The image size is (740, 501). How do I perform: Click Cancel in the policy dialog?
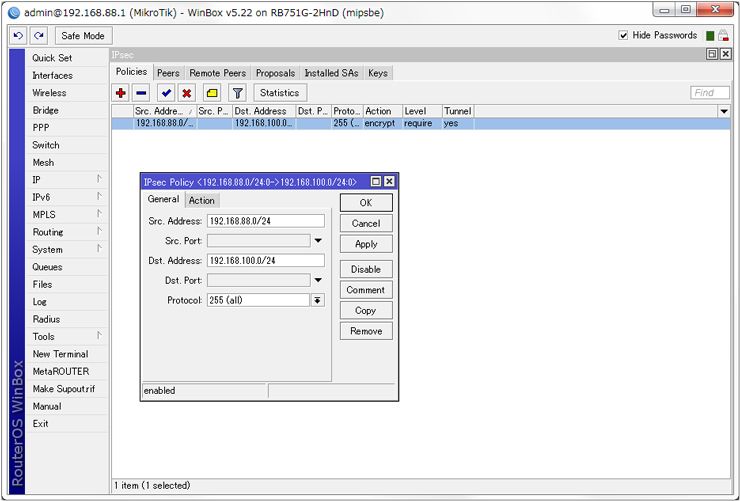[x=366, y=224]
